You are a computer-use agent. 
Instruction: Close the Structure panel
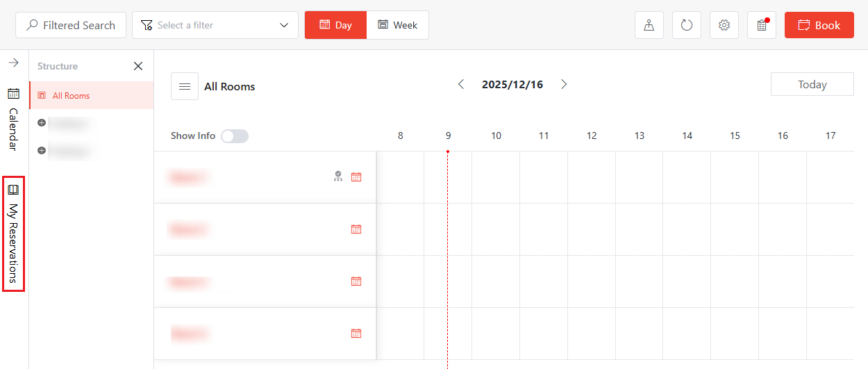click(138, 66)
